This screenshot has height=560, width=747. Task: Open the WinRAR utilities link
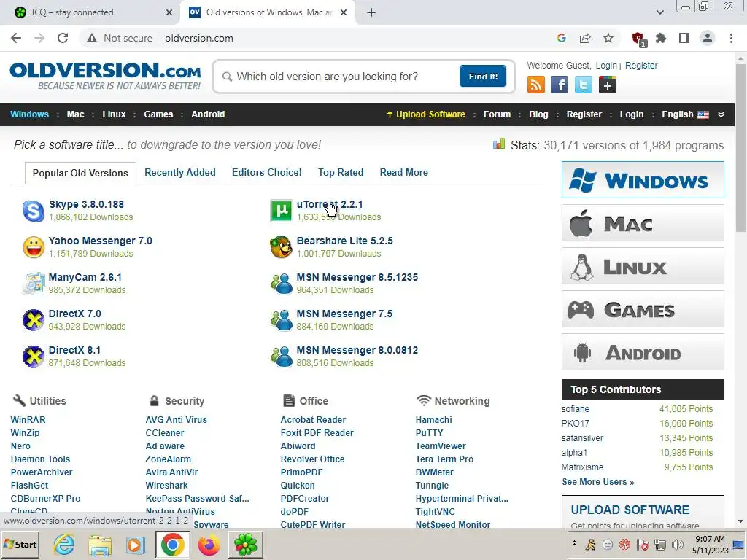tap(28, 419)
